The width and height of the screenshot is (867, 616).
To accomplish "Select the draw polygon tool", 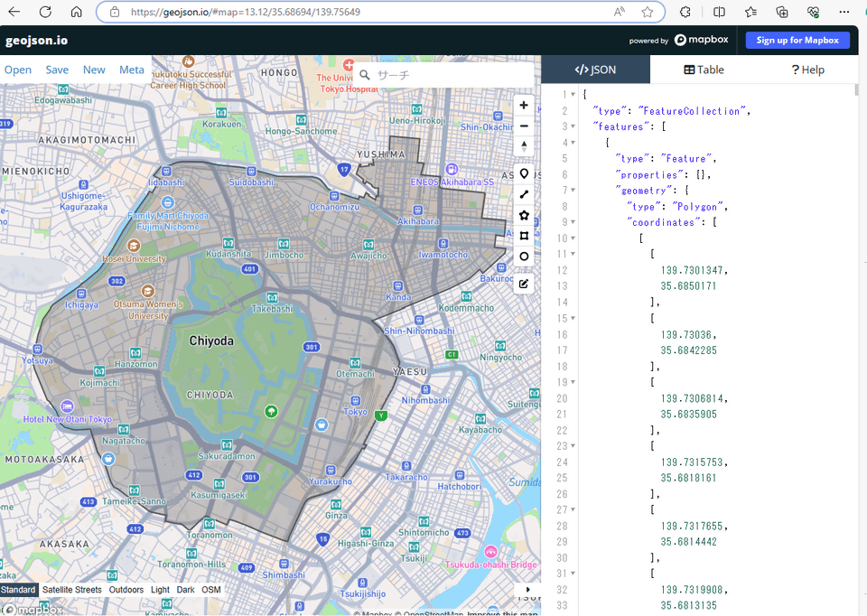I will click(x=524, y=215).
